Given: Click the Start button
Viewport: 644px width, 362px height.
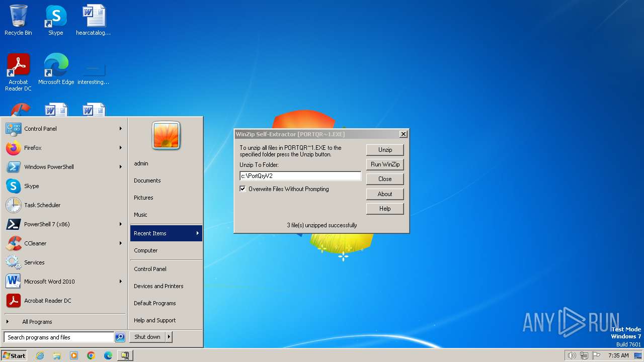Looking at the screenshot, I should [14, 355].
